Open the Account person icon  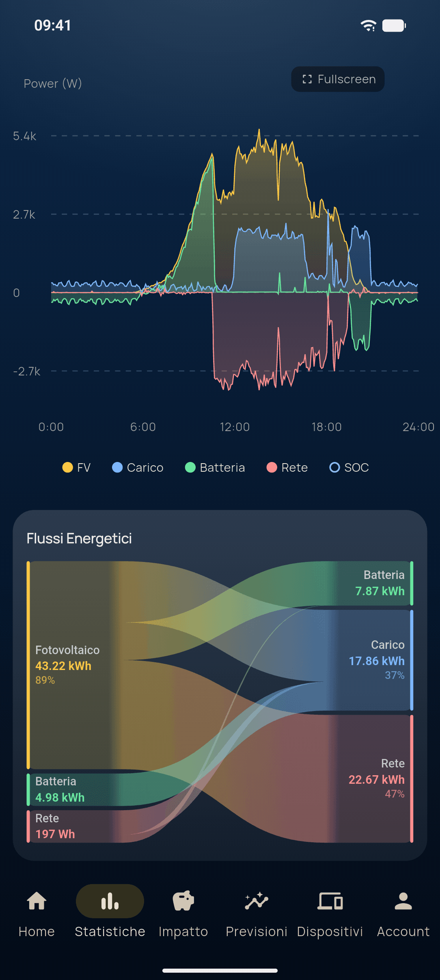403,901
